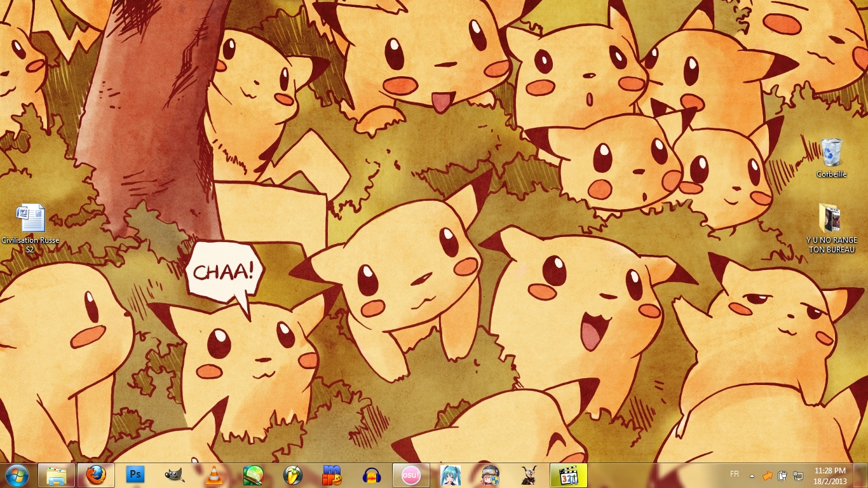The height and width of the screenshot is (488, 868).
Task: Open the clock showing 11:28 PM
Action: coord(831,475)
